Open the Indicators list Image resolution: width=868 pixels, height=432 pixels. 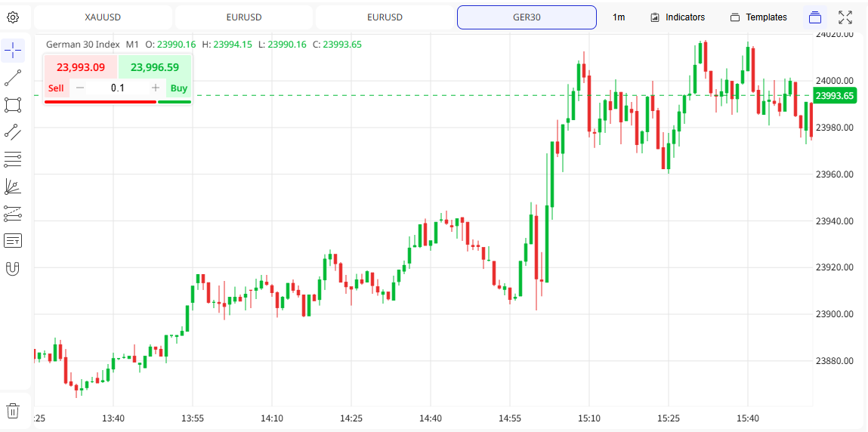pos(678,17)
